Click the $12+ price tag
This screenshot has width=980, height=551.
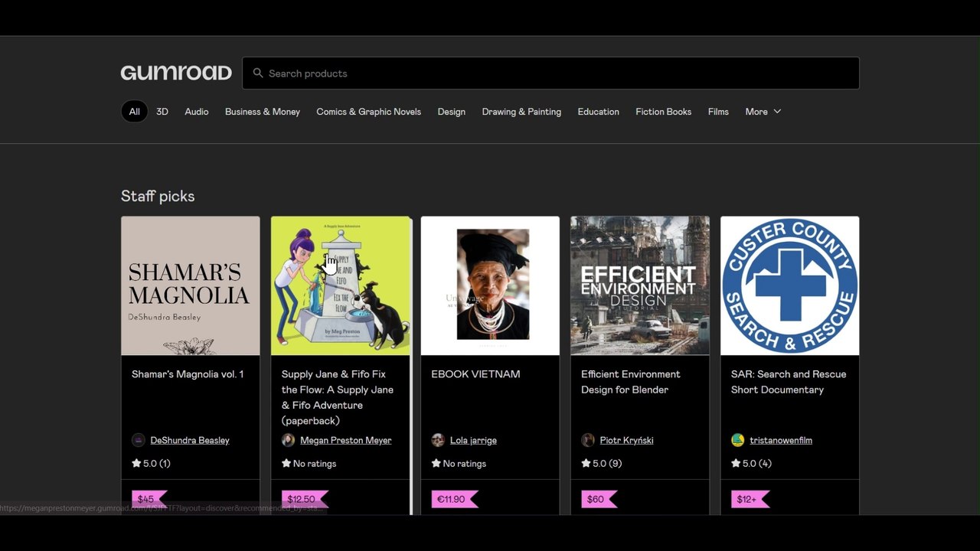coord(750,500)
